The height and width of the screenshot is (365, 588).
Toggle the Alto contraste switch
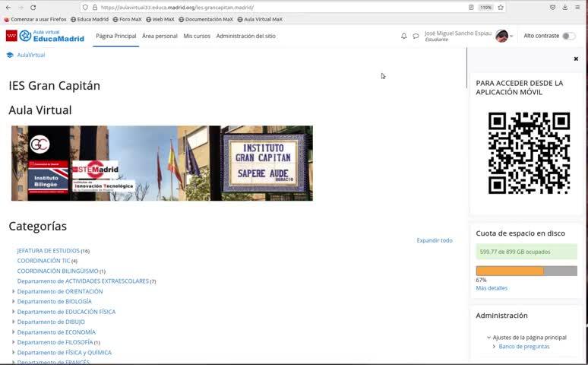coord(568,36)
